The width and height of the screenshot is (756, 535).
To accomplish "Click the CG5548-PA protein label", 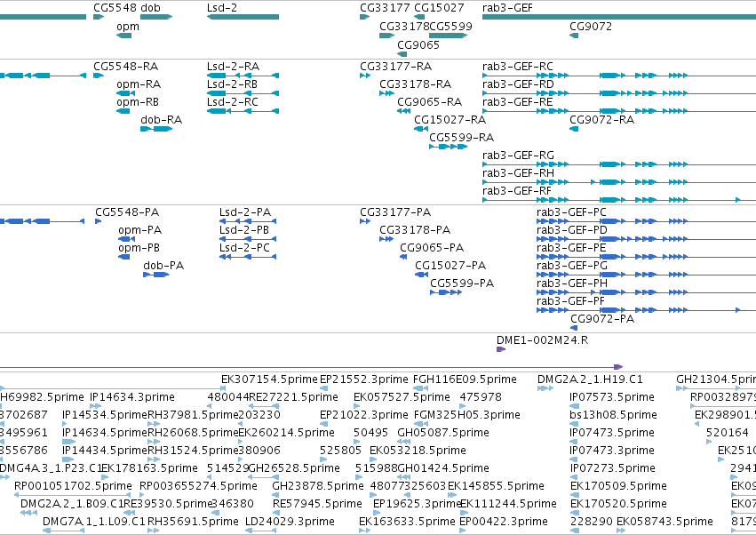I will [x=127, y=212].
